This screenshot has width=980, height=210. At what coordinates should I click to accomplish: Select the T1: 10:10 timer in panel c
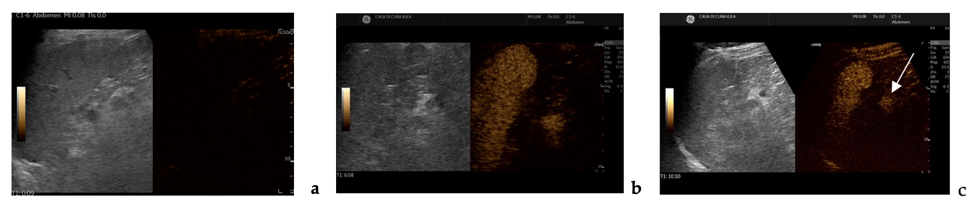tap(671, 176)
